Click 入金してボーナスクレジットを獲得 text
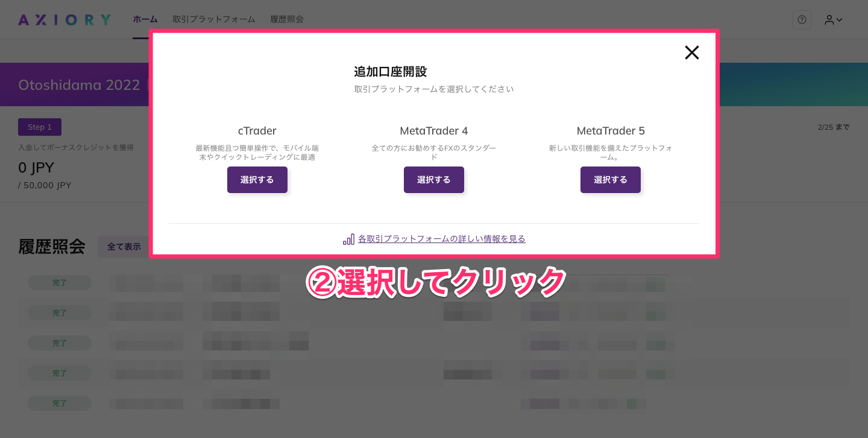868x438 pixels. (76, 147)
